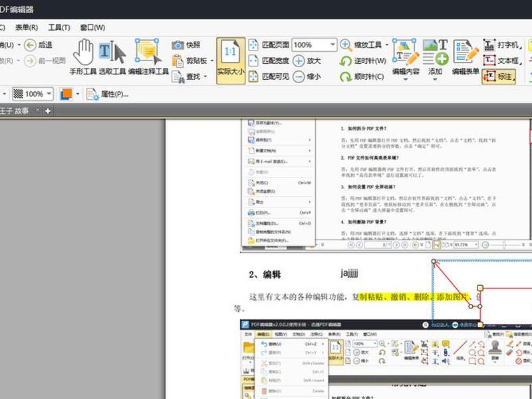Add a new tab with the plus button

click(48, 111)
